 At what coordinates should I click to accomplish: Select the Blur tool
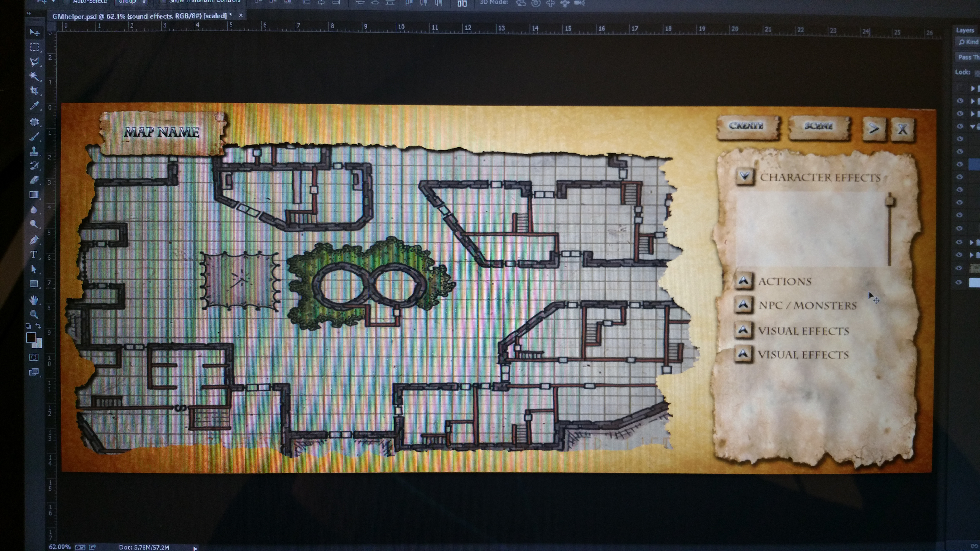34,209
